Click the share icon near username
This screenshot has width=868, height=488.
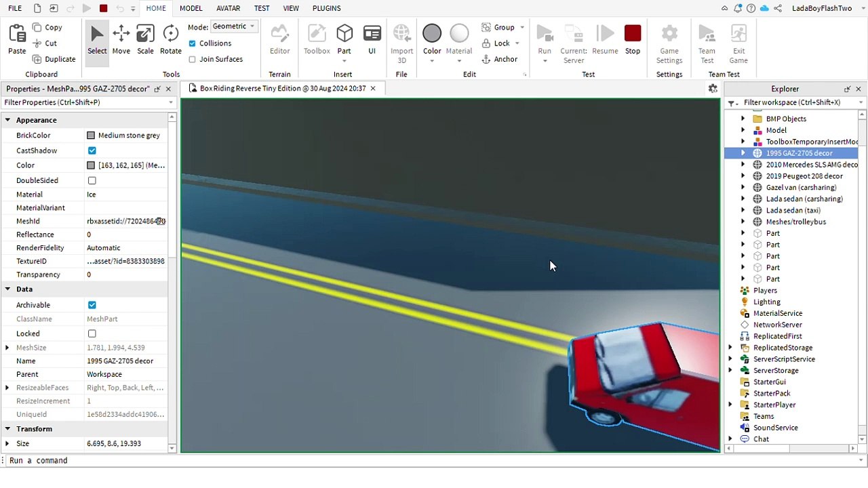[778, 8]
